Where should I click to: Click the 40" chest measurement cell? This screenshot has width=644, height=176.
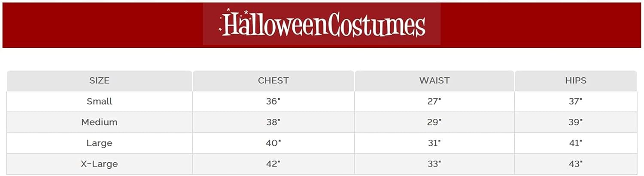click(x=273, y=143)
